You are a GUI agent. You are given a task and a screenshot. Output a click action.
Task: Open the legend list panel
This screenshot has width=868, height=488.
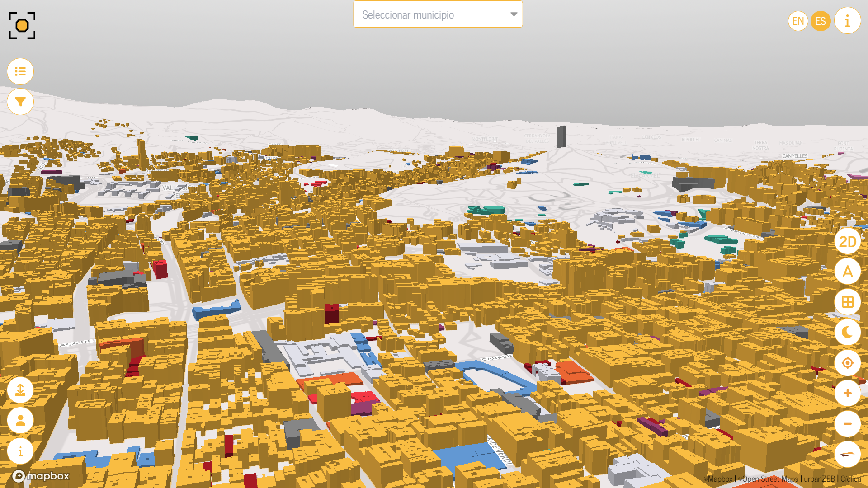(x=20, y=71)
